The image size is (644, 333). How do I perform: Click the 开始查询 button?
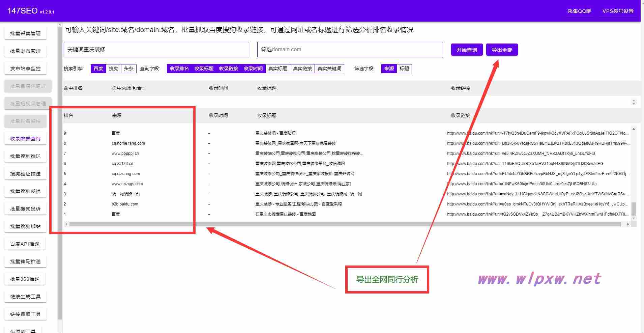[467, 50]
